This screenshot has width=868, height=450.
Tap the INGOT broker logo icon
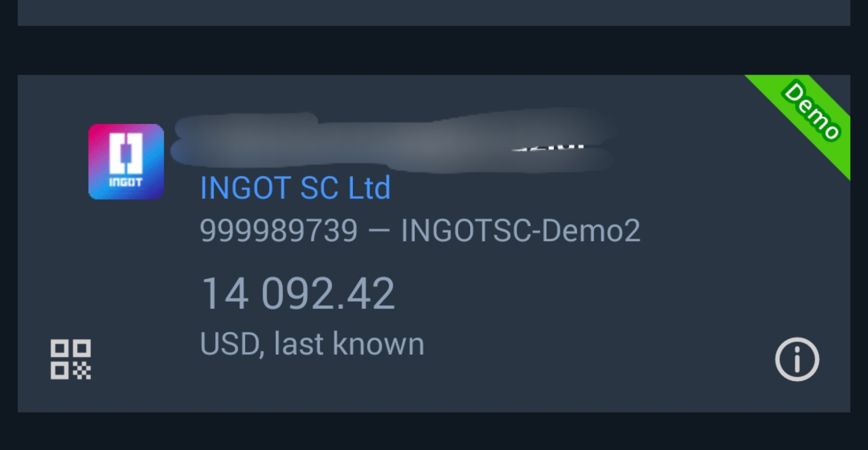(126, 161)
